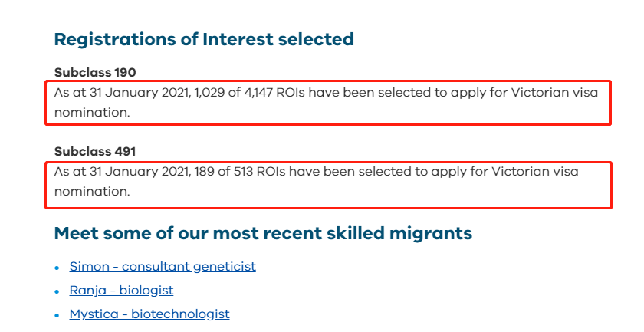Click the Meet some of our most recent skilled migrants heading
Screen dimensions: 644x332
tap(263, 233)
